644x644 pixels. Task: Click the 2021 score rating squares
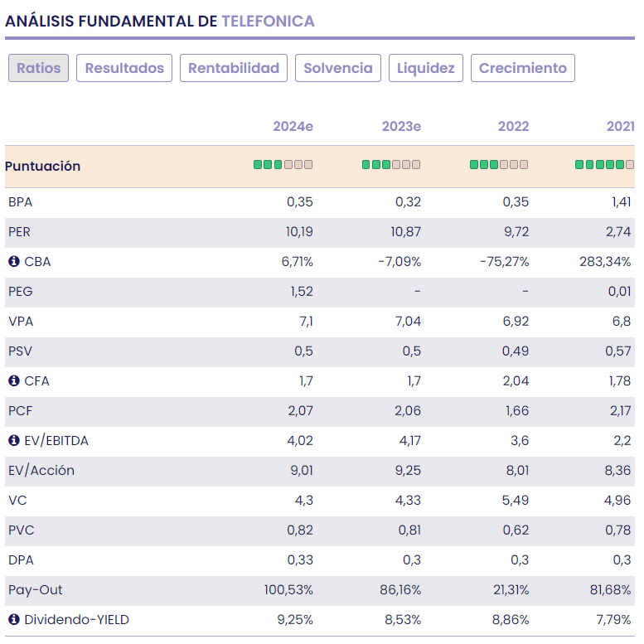pos(605,165)
